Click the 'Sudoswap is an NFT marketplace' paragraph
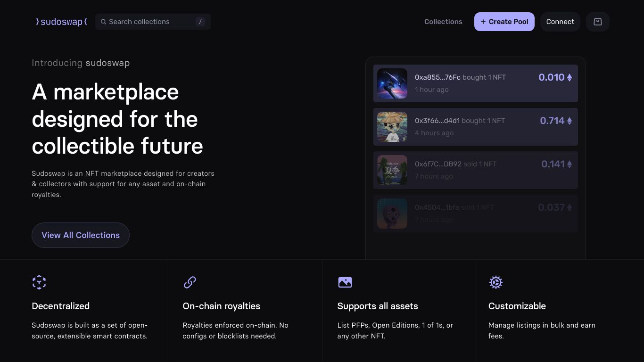This screenshot has width=644, height=362. point(123,184)
